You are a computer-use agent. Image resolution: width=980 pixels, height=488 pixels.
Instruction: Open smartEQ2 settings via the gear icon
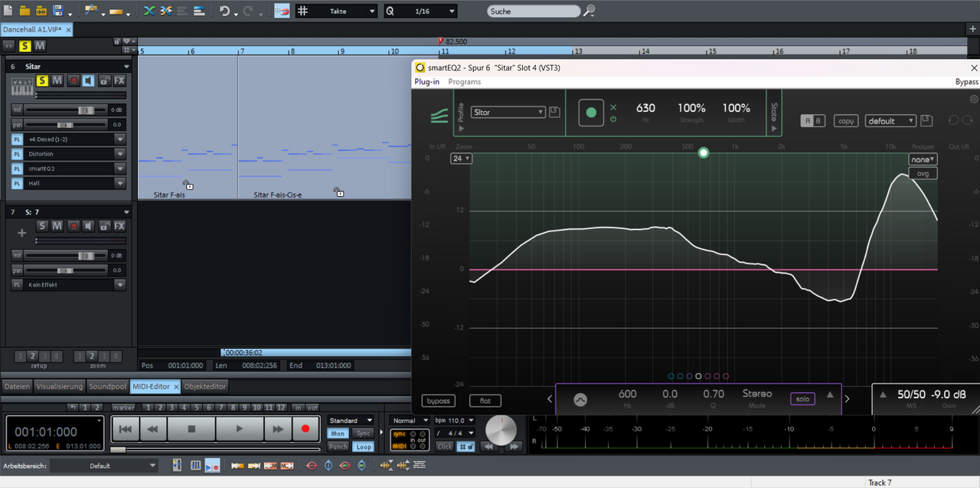974,99
